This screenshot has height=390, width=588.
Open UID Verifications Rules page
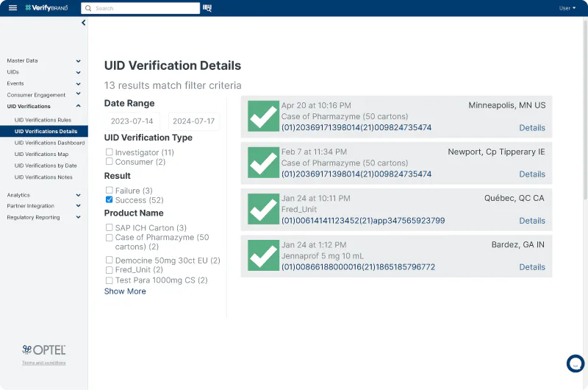43,120
